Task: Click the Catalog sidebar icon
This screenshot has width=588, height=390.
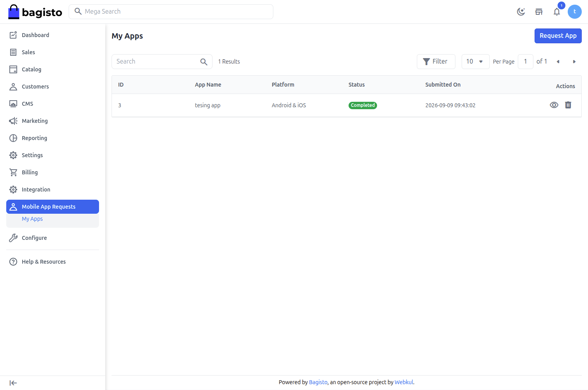Action: 13,69
